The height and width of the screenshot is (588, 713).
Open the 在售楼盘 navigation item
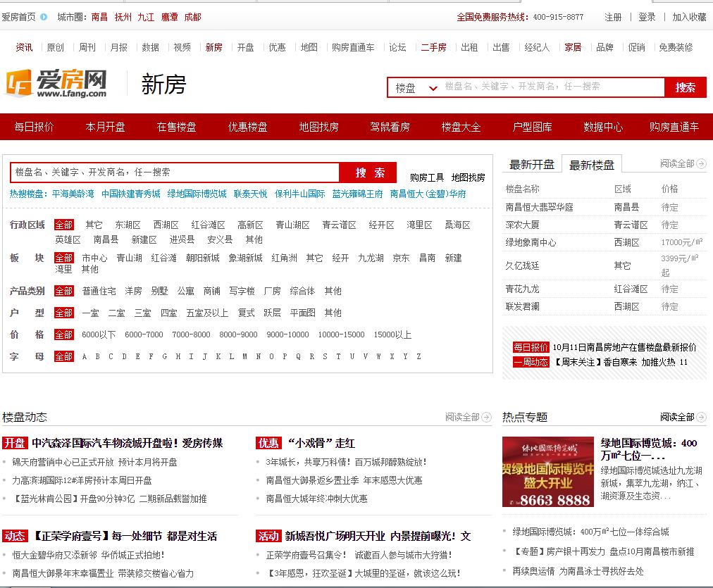coord(176,127)
